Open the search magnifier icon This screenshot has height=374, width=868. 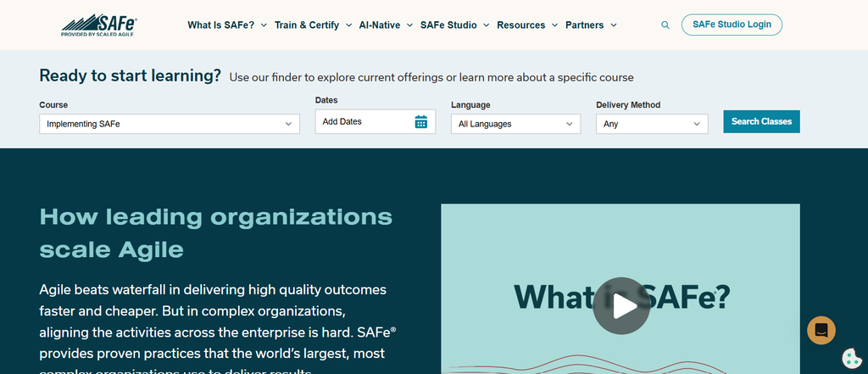tap(665, 25)
